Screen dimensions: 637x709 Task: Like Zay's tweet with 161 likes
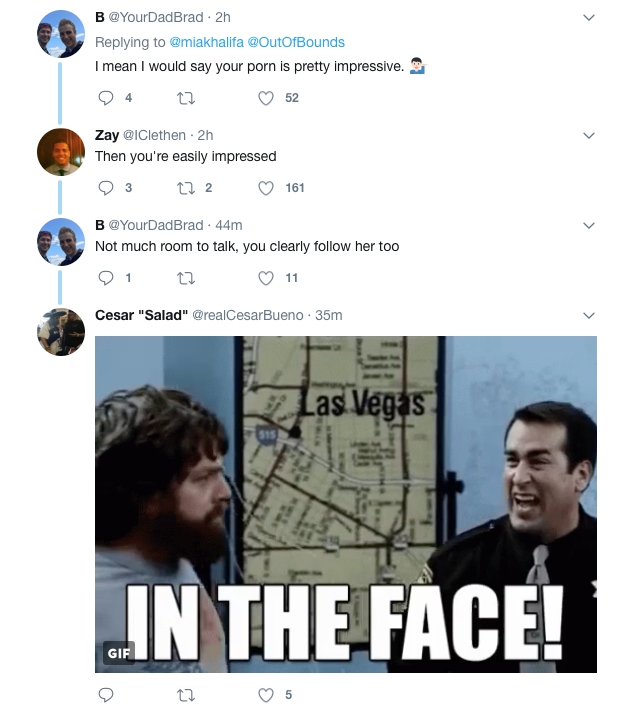(x=266, y=188)
